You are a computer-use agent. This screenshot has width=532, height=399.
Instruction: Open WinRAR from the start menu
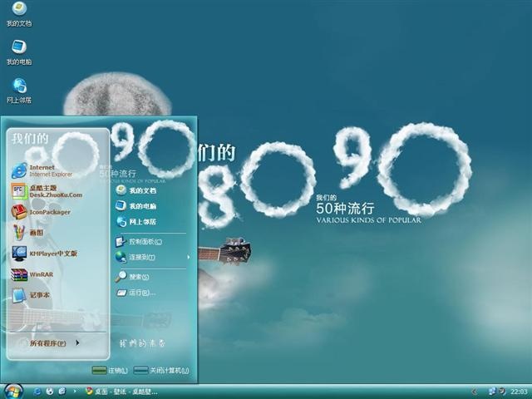tap(32, 274)
